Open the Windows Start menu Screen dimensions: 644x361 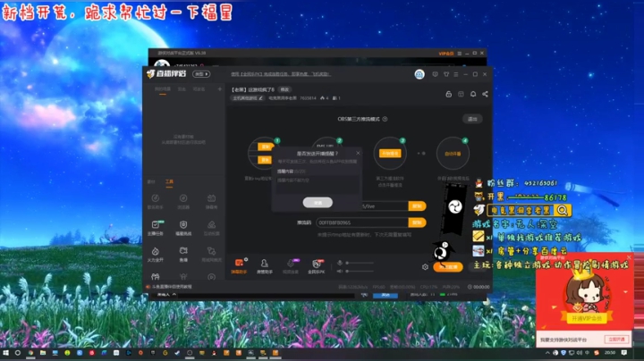pyautogui.click(x=5, y=353)
